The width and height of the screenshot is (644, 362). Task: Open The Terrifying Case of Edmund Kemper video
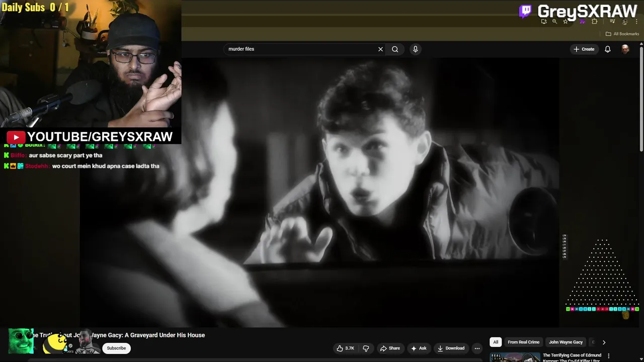572,357
